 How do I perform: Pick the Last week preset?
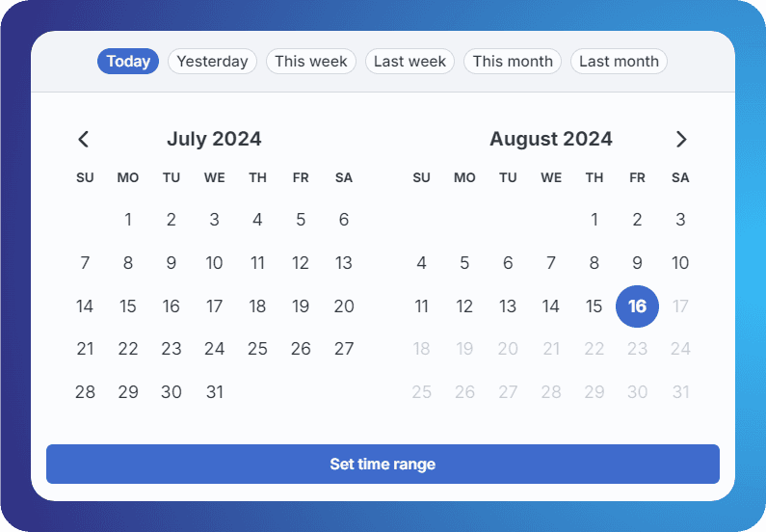409,62
